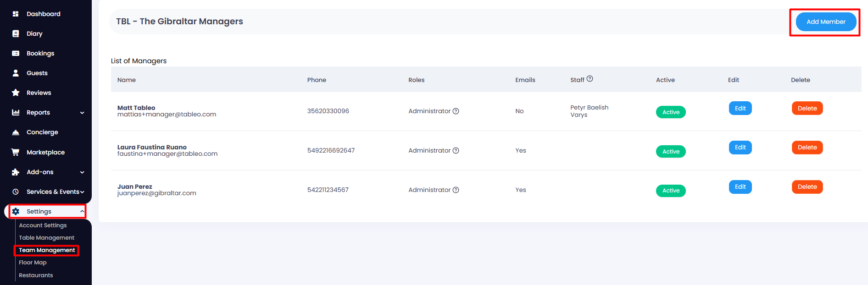Image resolution: width=868 pixels, height=285 pixels.
Task: Click the Concierge bell icon
Action: pyautogui.click(x=16, y=132)
